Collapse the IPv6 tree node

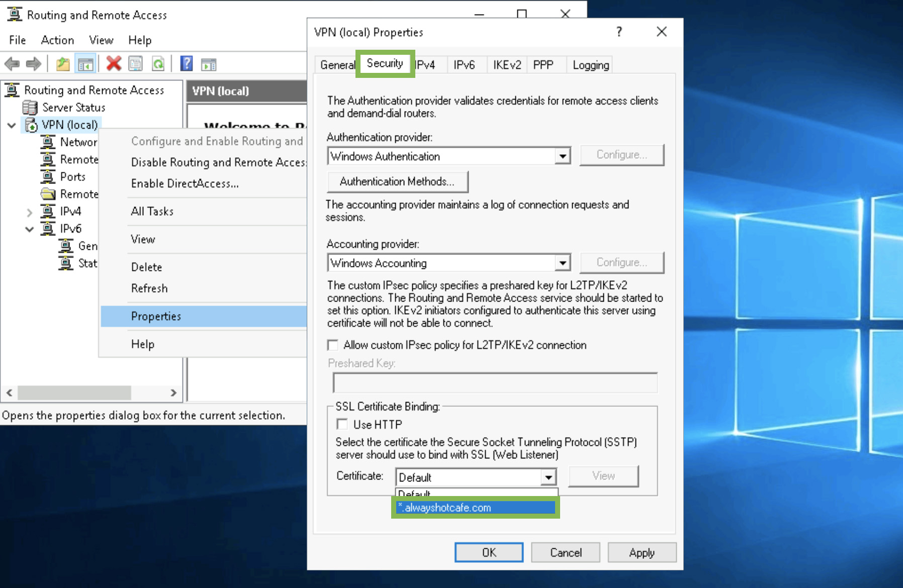coord(30,229)
